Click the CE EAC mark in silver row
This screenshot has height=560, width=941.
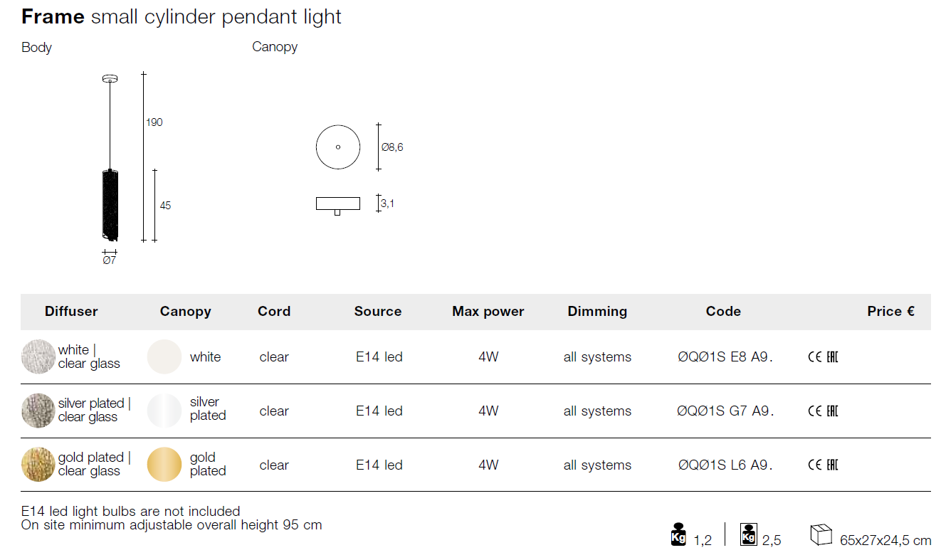pyautogui.click(x=823, y=411)
